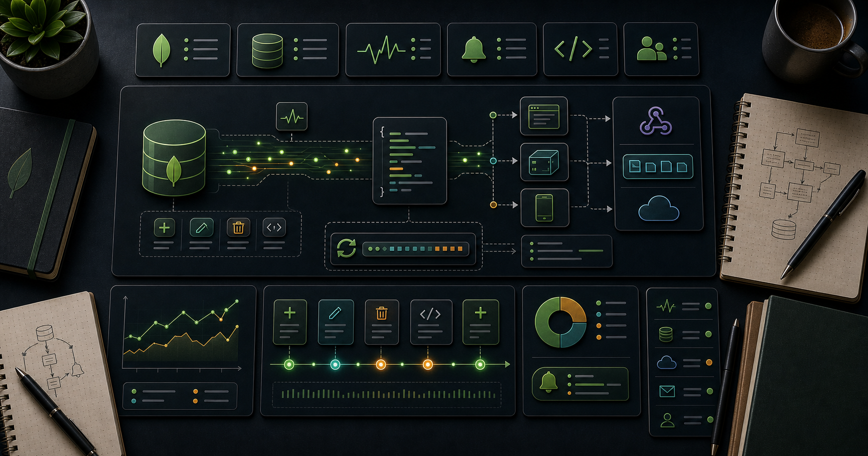Click the segmented progress bar beside sync icon
Screen dimensions: 868x456
click(415, 249)
